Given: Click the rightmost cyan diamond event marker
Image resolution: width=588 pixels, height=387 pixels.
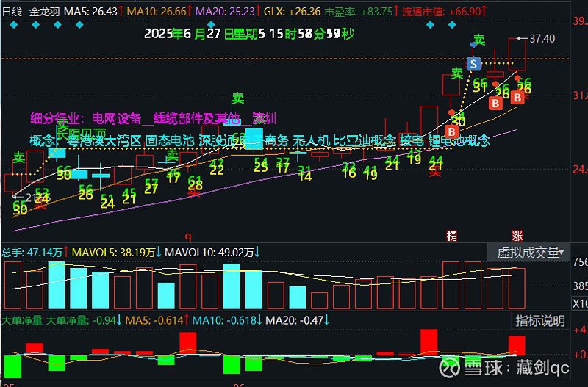Looking at the screenshot, I should click(x=452, y=25).
